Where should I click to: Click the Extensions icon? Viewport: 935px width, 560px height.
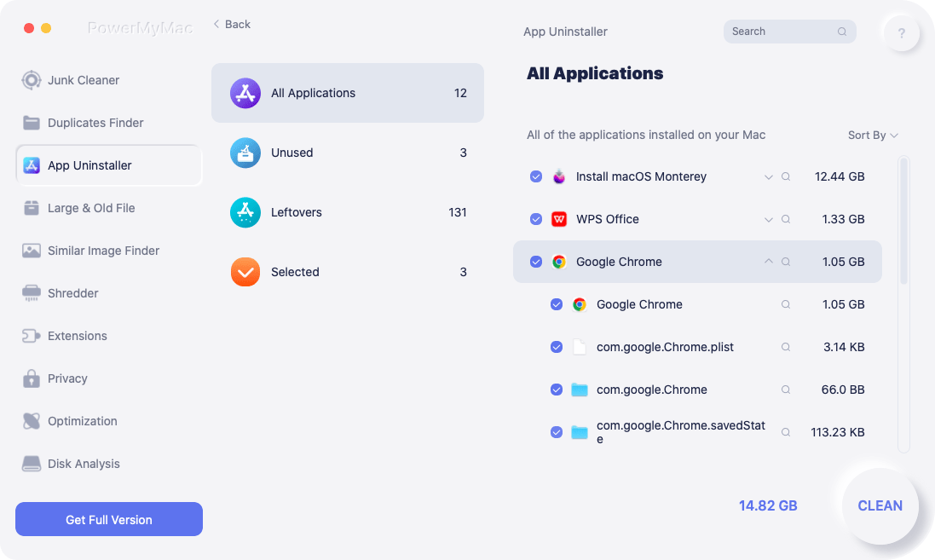(31, 336)
